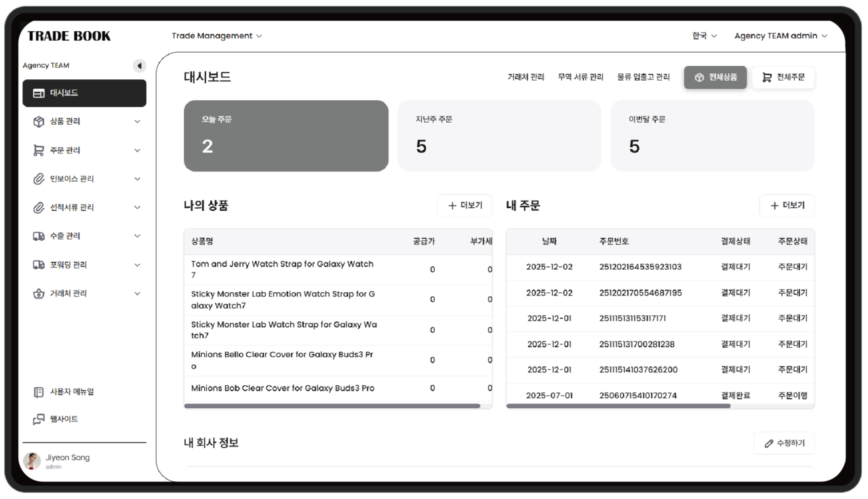The width and height of the screenshot is (868, 499).
Task: Click the 대시보드 sidebar icon
Action: 39,93
